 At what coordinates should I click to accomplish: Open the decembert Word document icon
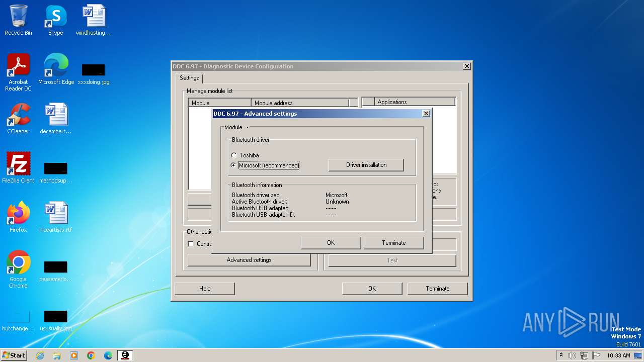pyautogui.click(x=55, y=119)
